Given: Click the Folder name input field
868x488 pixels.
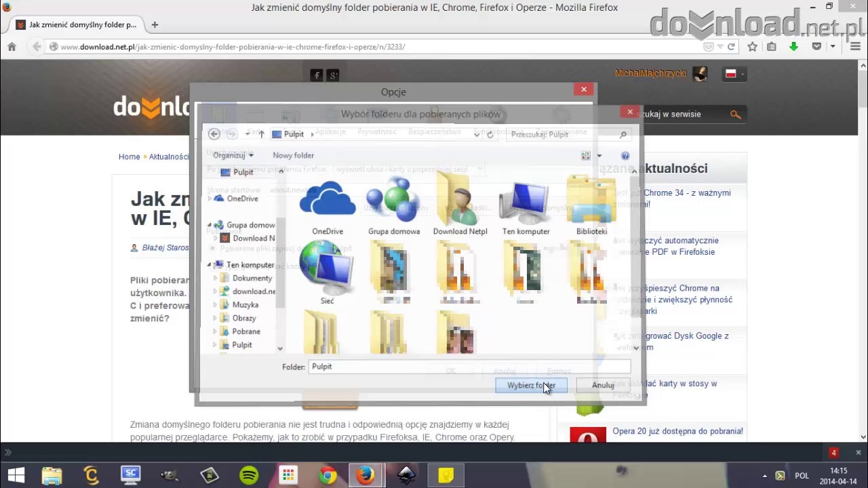Looking at the screenshot, I should 469,367.
